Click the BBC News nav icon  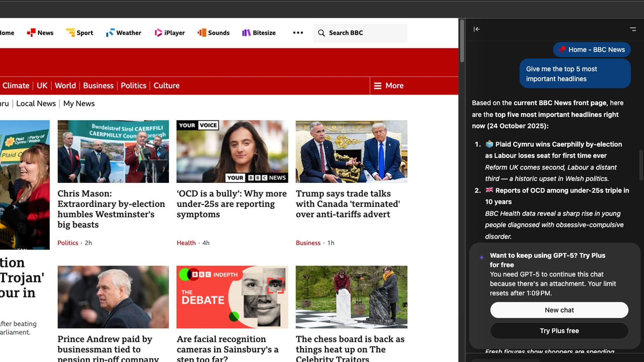click(x=31, y=33)
